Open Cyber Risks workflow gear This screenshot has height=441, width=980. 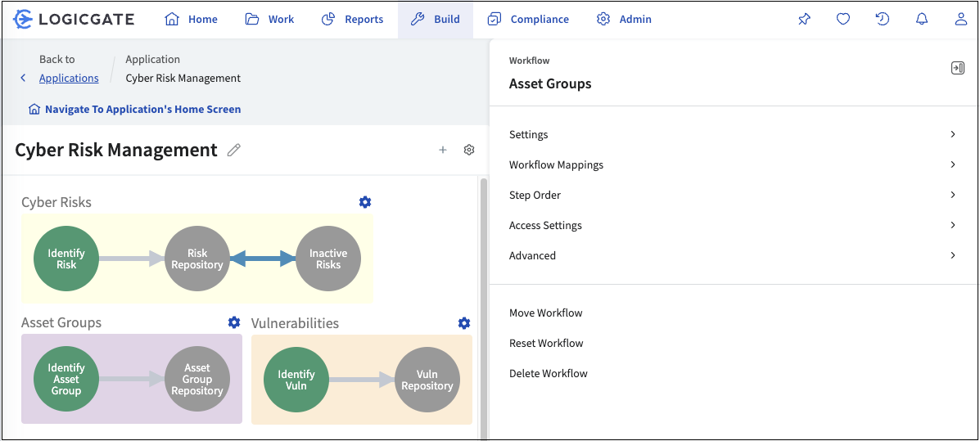(x=365, y=202)
